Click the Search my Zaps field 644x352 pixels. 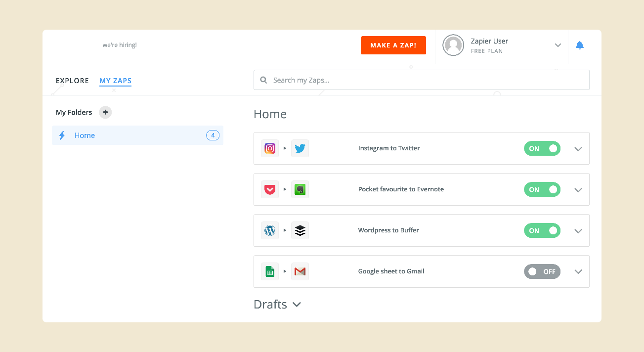(x=422, y=80)
